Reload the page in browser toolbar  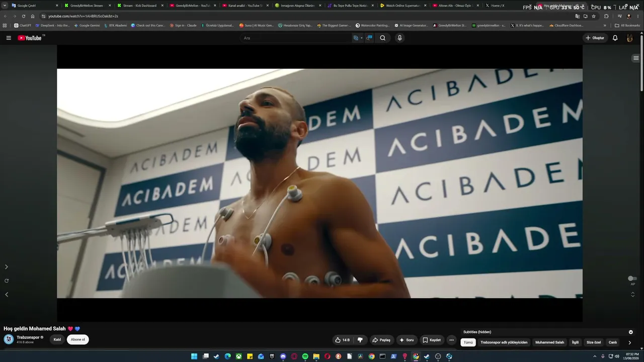pos(23,16)
